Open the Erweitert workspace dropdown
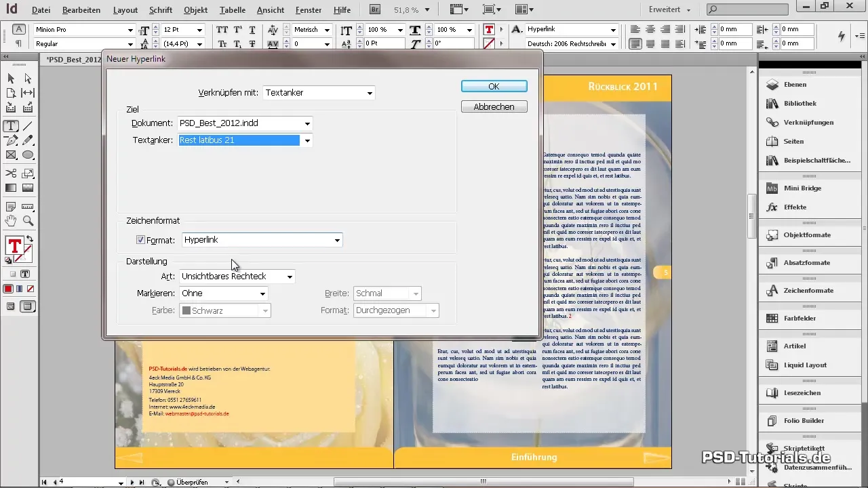This screenshot has height=488, width=868. point(669,9)
